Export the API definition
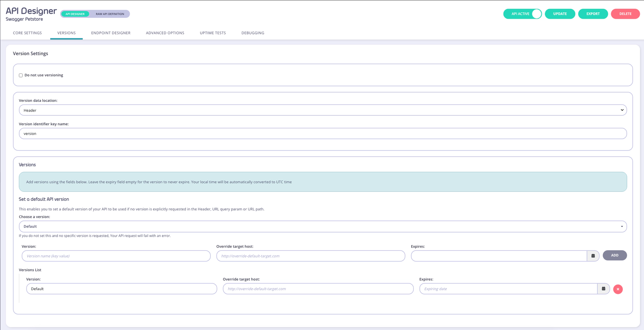 click(x=593, y=14)
